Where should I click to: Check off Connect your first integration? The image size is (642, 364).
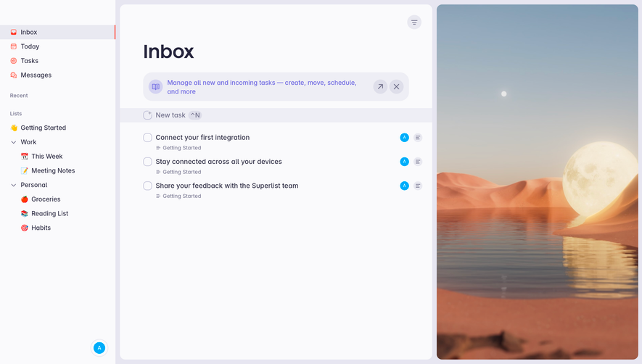click(147, 138)
